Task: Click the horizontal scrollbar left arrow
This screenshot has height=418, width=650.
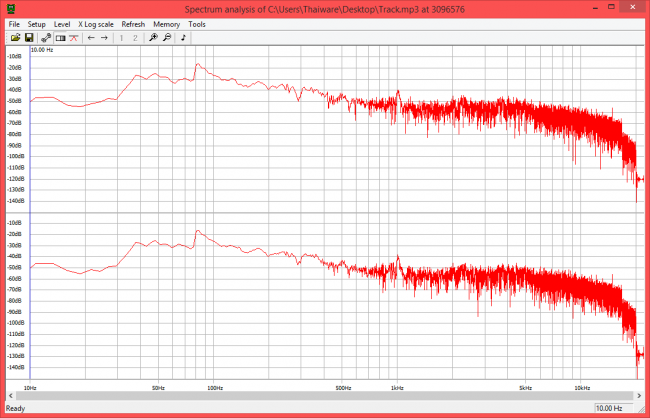Action: (x=11, y=396)
